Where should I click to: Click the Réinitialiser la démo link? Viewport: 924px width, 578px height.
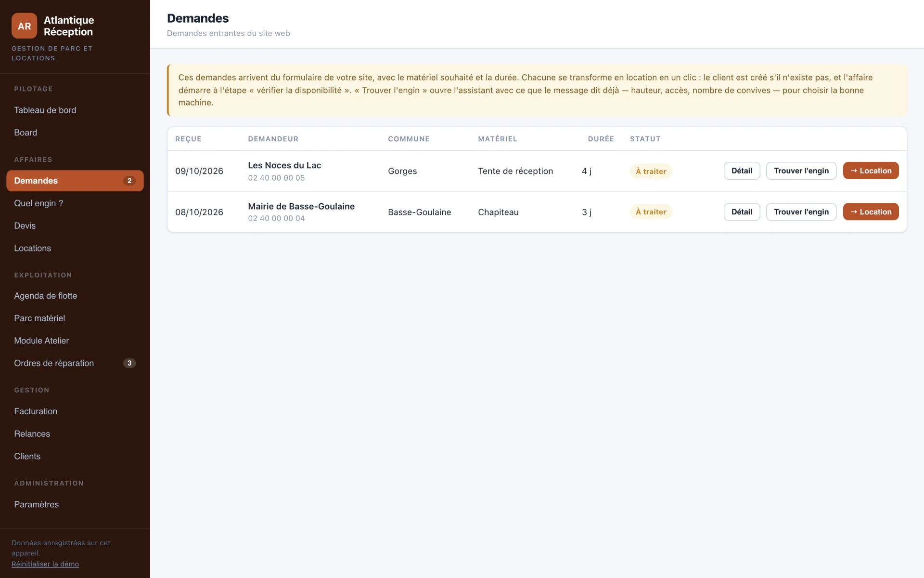tap(45, 564)
